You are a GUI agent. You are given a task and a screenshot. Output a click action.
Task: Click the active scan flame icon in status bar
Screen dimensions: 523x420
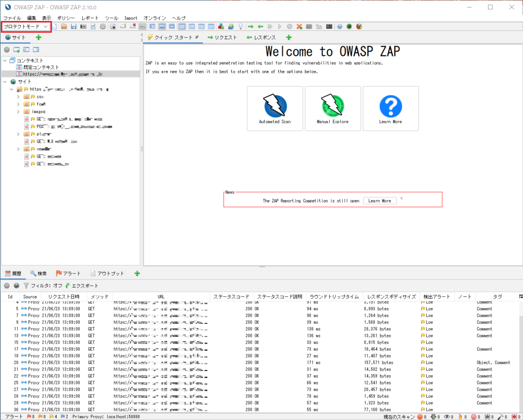point(460,417)
